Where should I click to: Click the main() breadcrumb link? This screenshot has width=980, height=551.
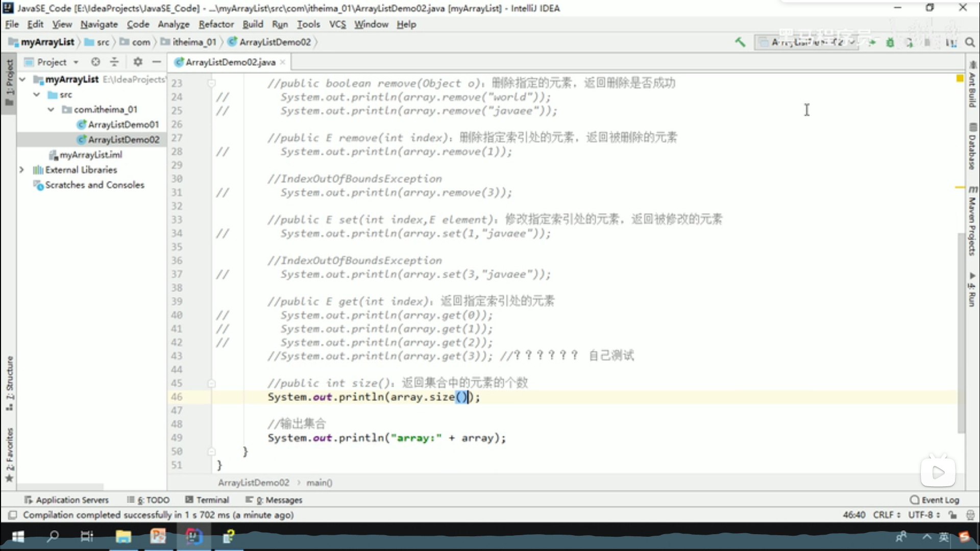coord(319,482)
